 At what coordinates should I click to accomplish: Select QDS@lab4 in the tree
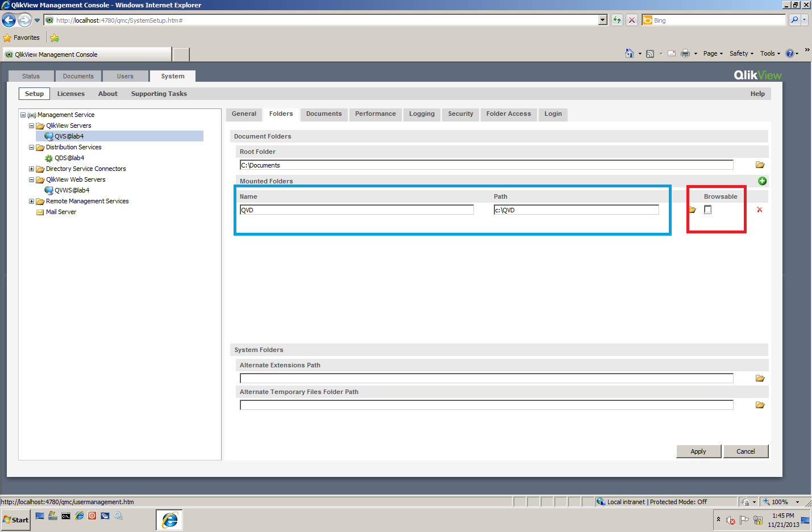[69, 158]
